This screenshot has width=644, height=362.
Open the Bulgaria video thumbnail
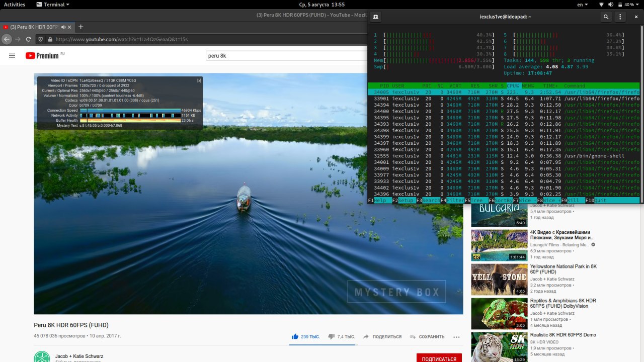click(499, 215)
